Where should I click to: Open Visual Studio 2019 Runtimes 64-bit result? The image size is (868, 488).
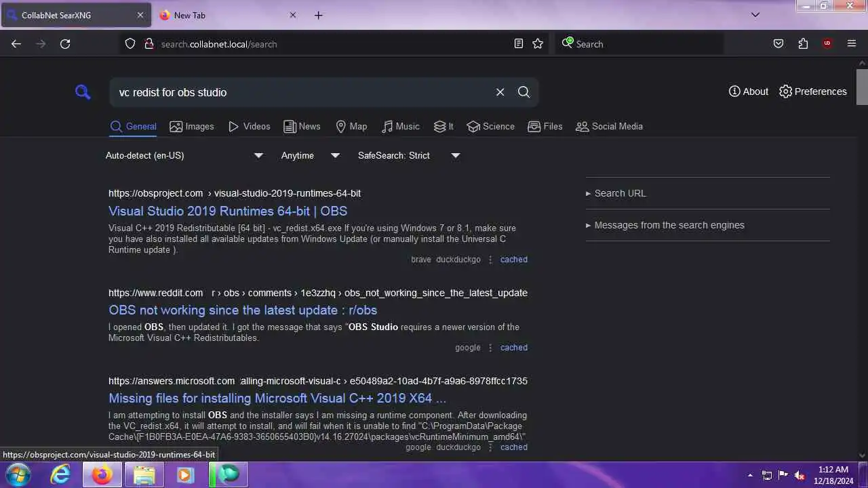(228, 211)
